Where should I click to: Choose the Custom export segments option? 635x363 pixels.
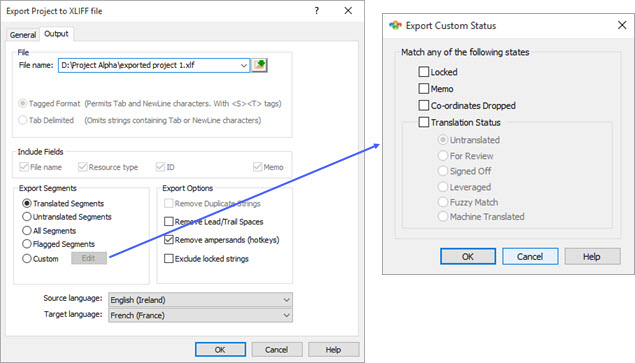pyautogui.click(x=27, y=258)
